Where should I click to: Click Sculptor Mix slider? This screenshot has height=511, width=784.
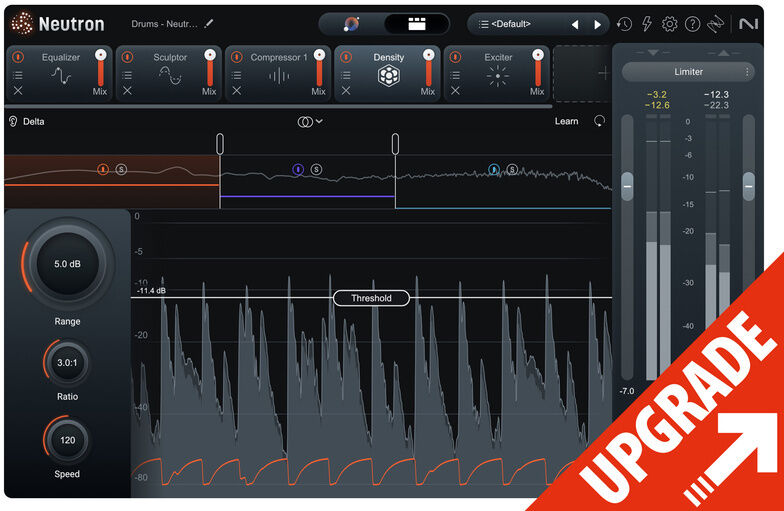click(x=210, y=68)
